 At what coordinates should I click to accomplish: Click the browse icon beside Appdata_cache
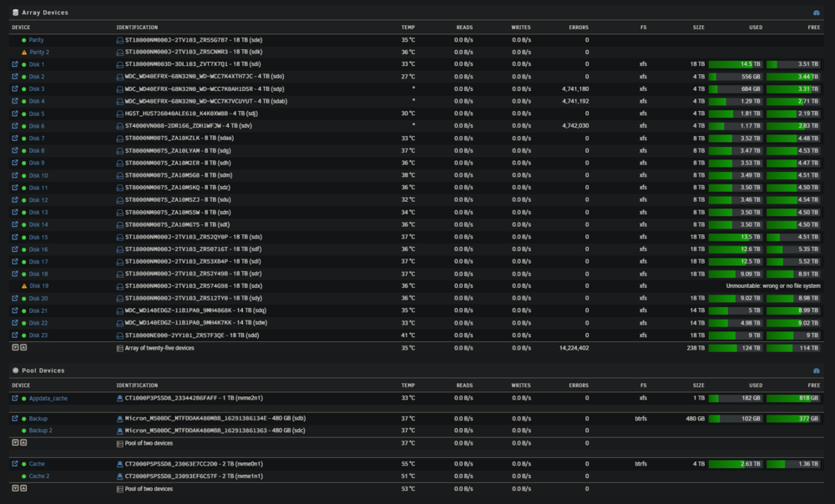click(15, 398)
